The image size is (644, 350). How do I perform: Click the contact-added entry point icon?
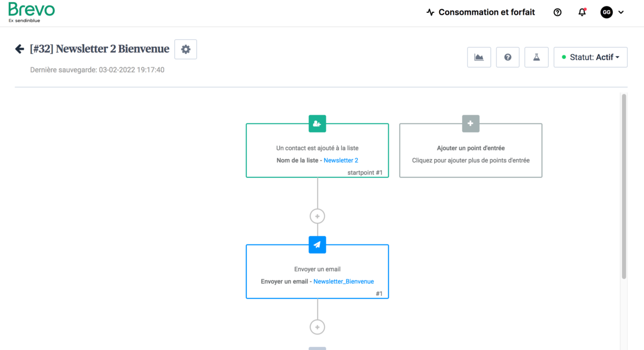tap(317, 123)
